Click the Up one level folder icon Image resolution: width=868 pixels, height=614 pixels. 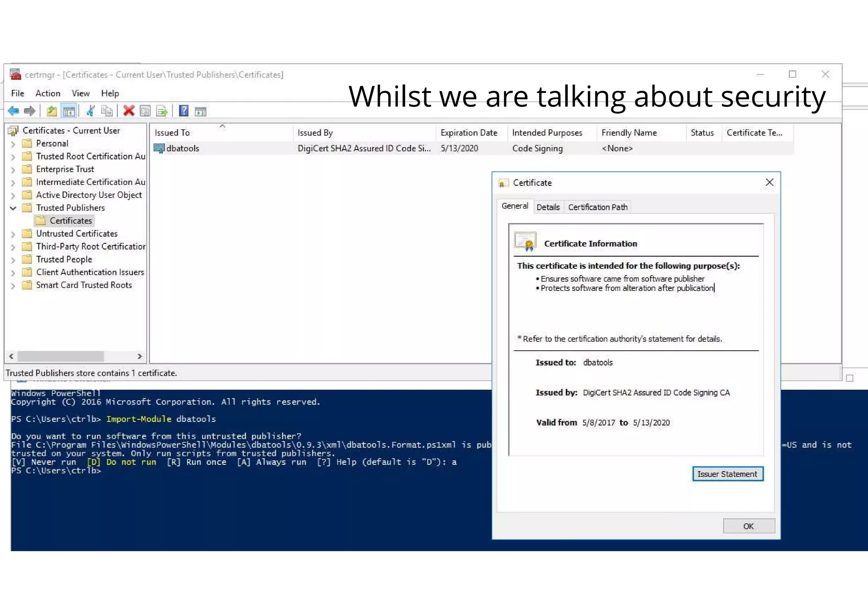coord(52,111)
